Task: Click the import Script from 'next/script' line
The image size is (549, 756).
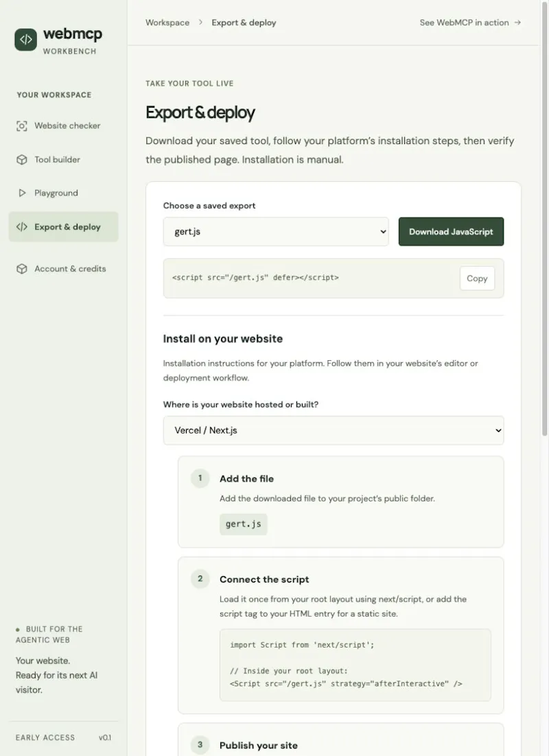Action: pyautogui.click(x=302, y=645)
